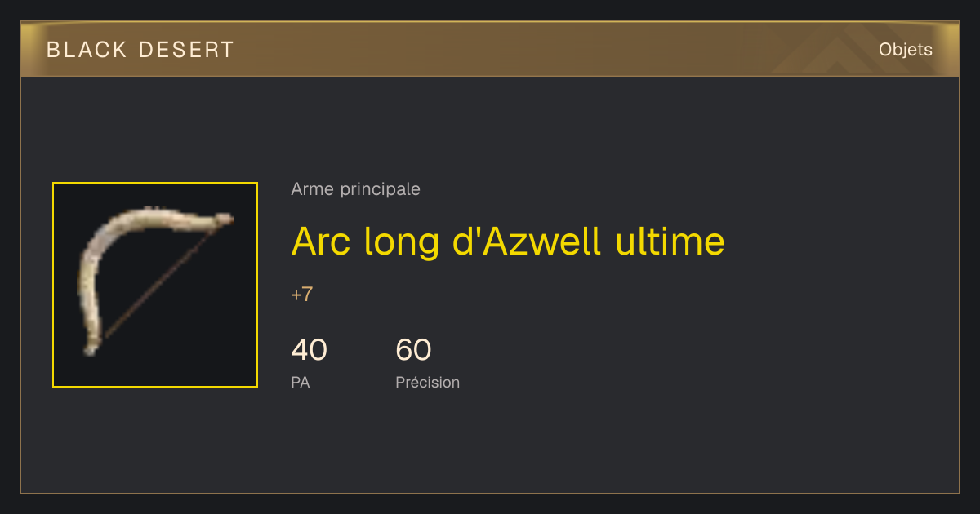980x514 pixels.
Task: Open the Objets section link
Action: click(905, 50)
